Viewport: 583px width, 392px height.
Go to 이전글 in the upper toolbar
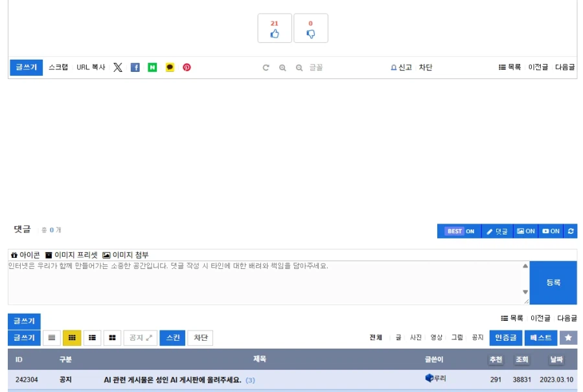tap(538, 67)
